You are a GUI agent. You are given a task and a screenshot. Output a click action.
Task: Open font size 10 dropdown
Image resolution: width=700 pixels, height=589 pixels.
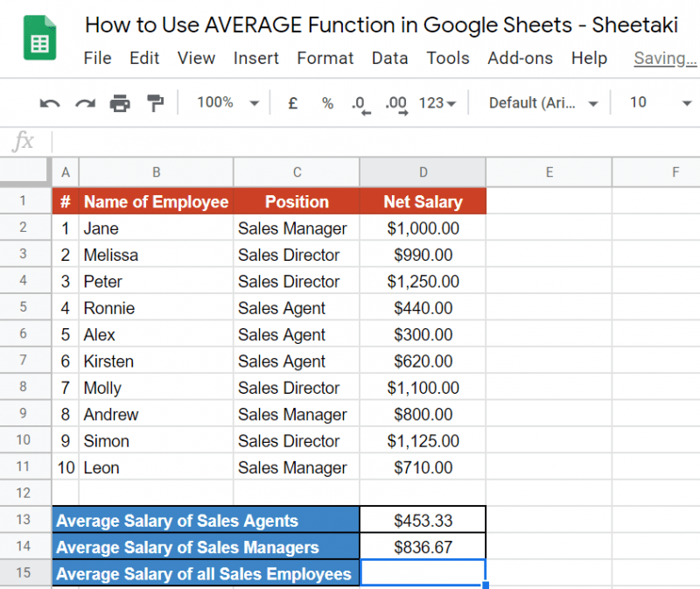(x=661, y=103)
